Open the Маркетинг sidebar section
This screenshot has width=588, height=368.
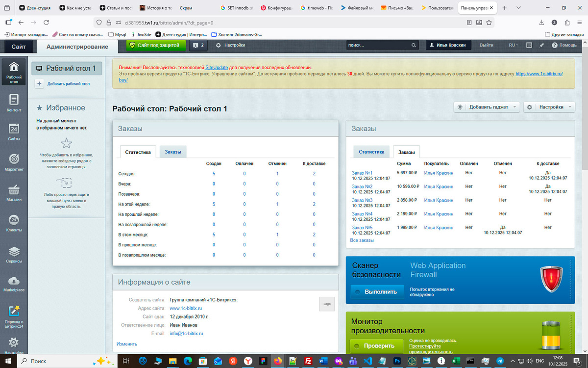(14, 163)
